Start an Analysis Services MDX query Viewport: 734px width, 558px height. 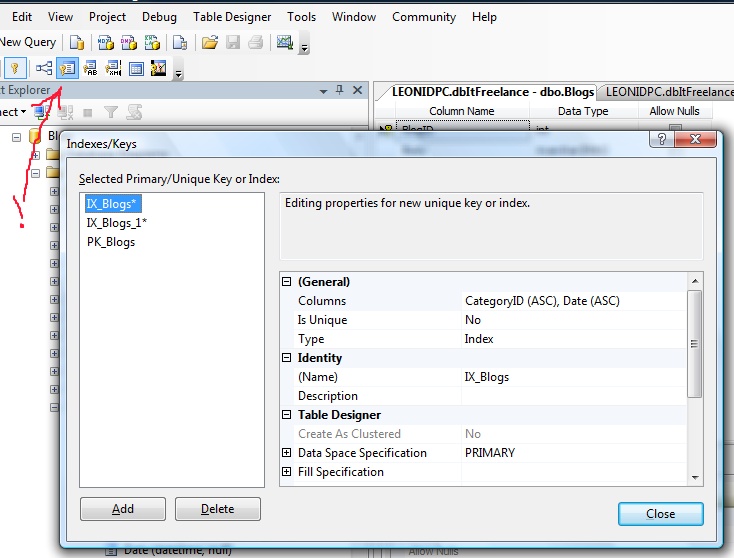105,43
